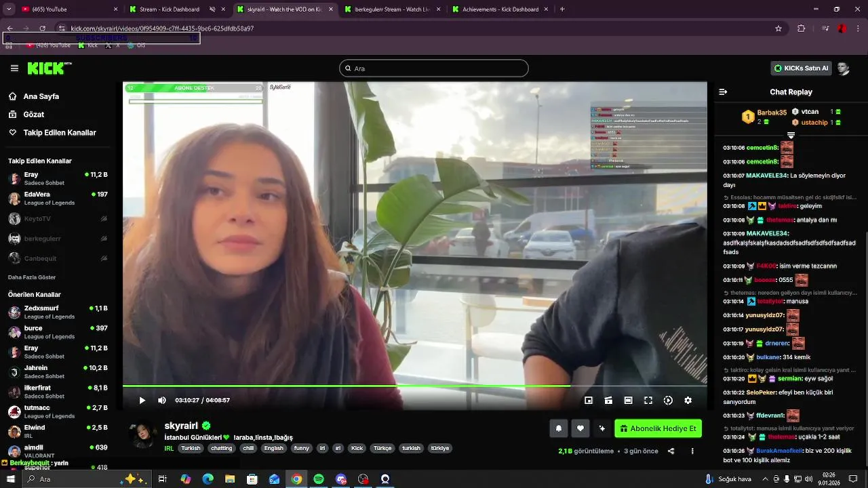Click the sparkle button beside the heart
868x488 pixels.
[601, 428]
